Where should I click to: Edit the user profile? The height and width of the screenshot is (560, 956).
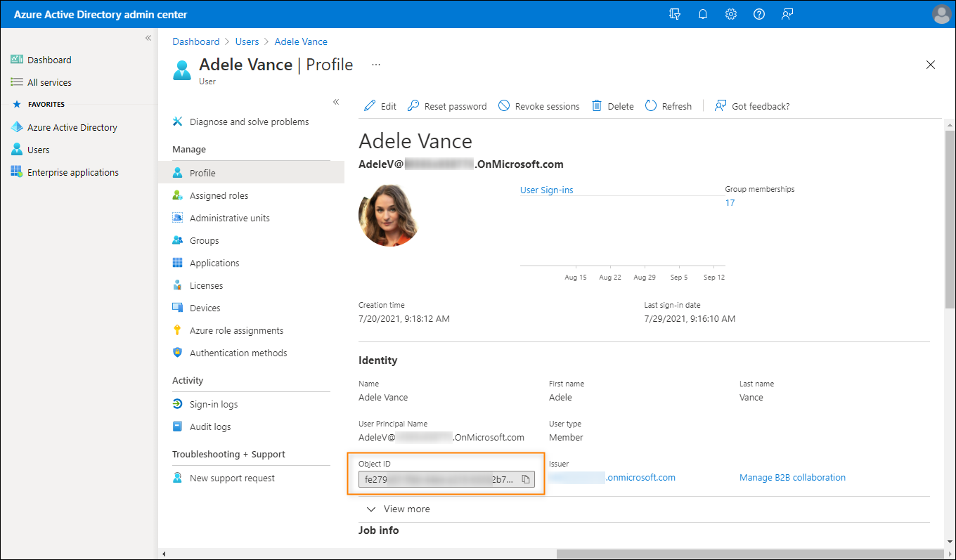point(380,106)
